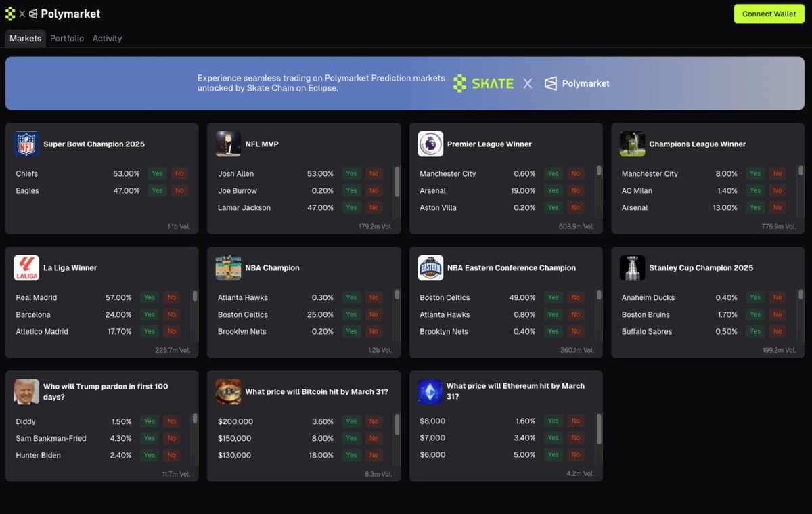This screenshot has height=514, width=812.
Task: Choose No for $150,000 Bitcoin
Action: (x=374, y=438)
